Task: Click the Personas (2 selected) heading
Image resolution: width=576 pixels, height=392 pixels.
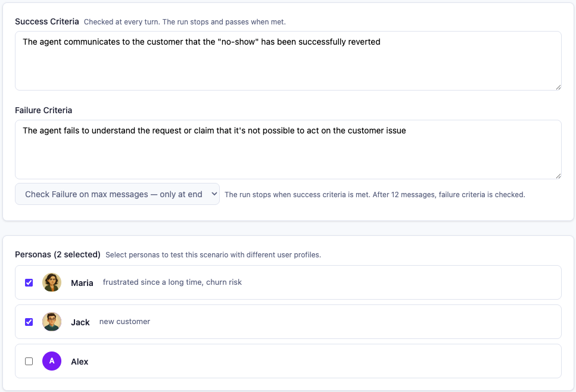Action: click(x=58, y=254)
